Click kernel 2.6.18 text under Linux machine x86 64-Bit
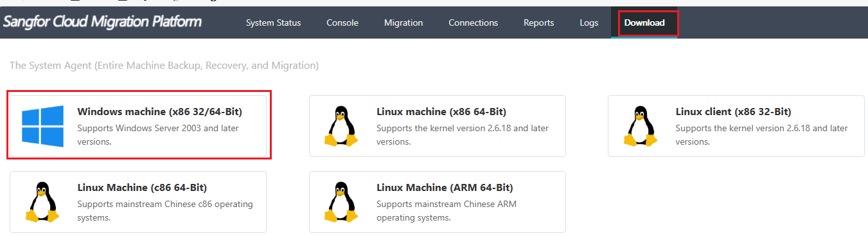Screen dimensions: 868x236 pyautogui.click(x=463, y=135)
